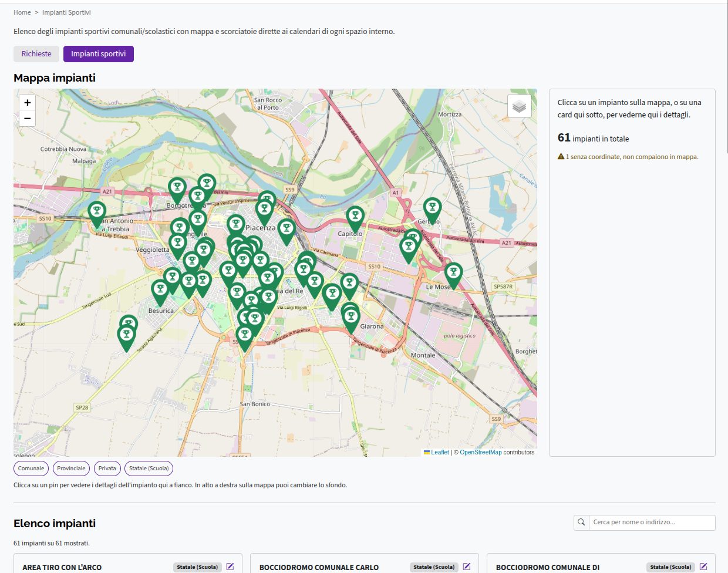Click the search magnifier icon

pyautogui.click(x=581, y=523)
